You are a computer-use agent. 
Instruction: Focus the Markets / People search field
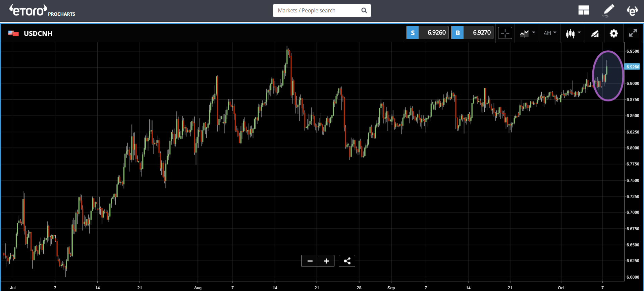coord(317,10)
